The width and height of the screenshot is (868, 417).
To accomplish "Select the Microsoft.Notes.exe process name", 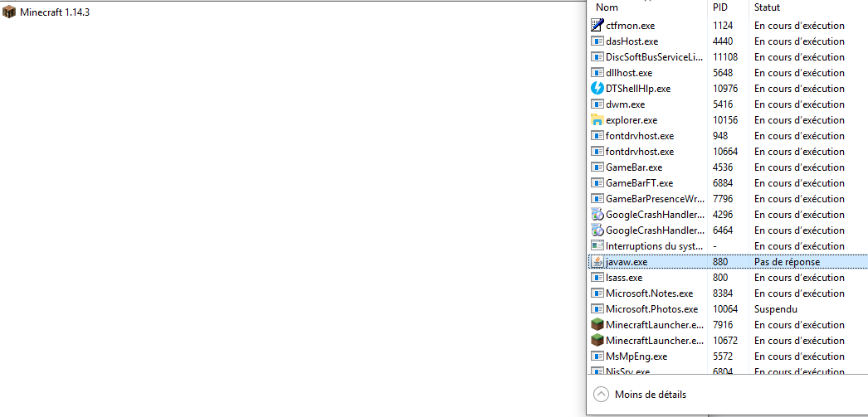I will [649, 293].
